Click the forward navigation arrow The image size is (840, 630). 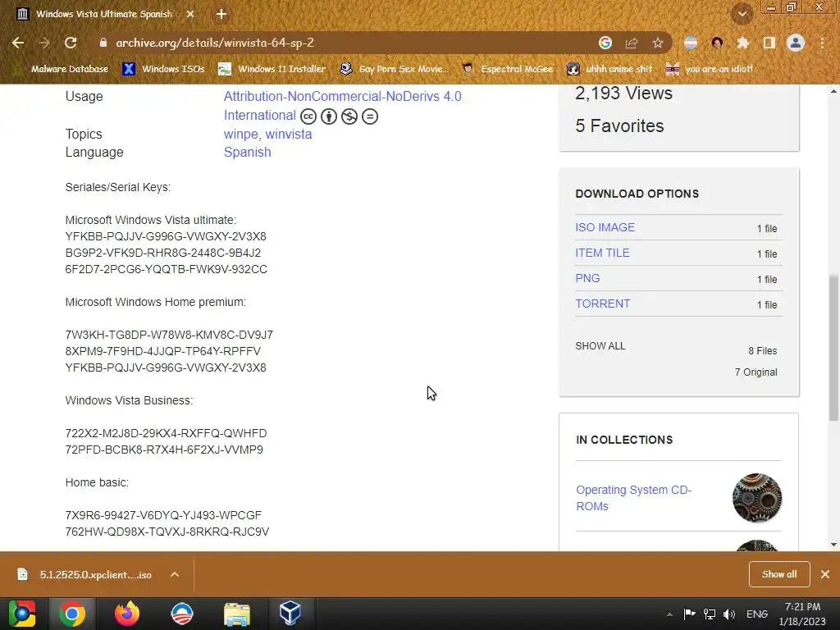point(44,43)
